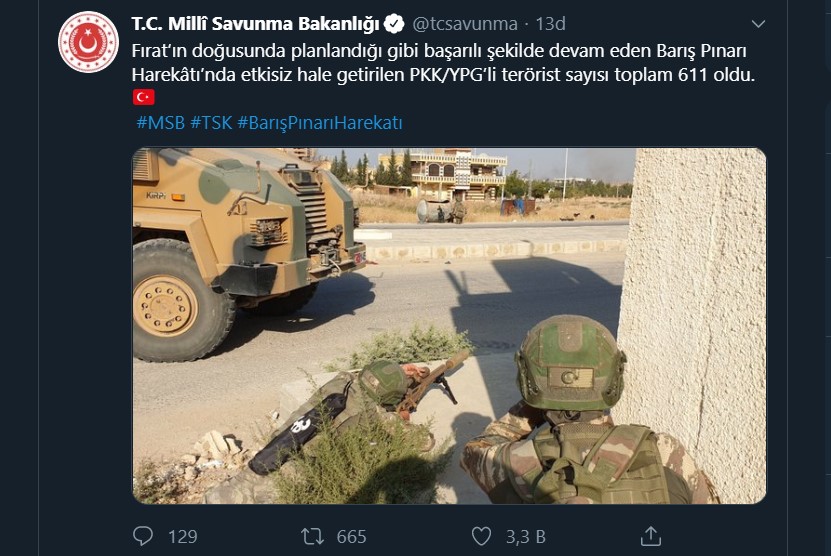Click the 13d timestamp link
Screen dimensions: 831x556
(x=550, y=24)
